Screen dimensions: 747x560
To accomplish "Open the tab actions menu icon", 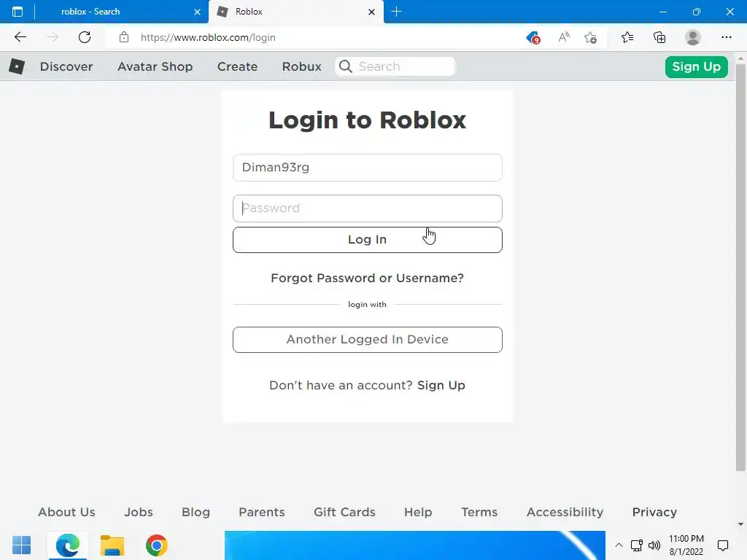I will click(18, 12).
